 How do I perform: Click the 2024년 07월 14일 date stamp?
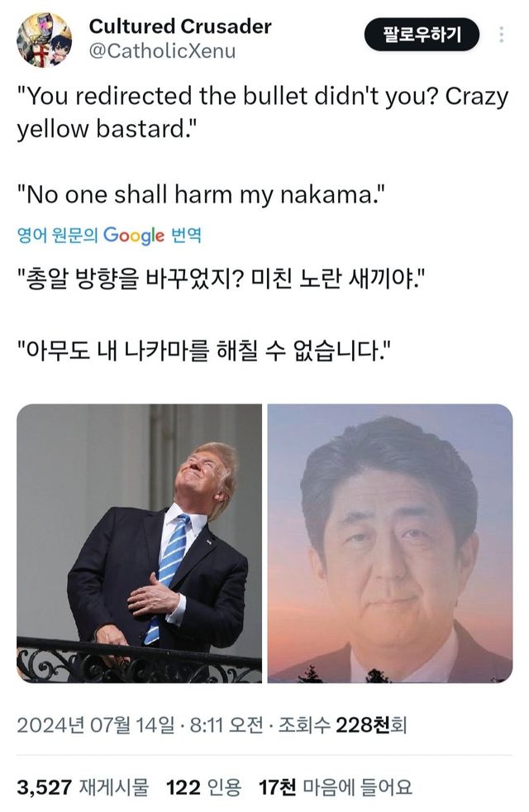[x=96, y=724]
